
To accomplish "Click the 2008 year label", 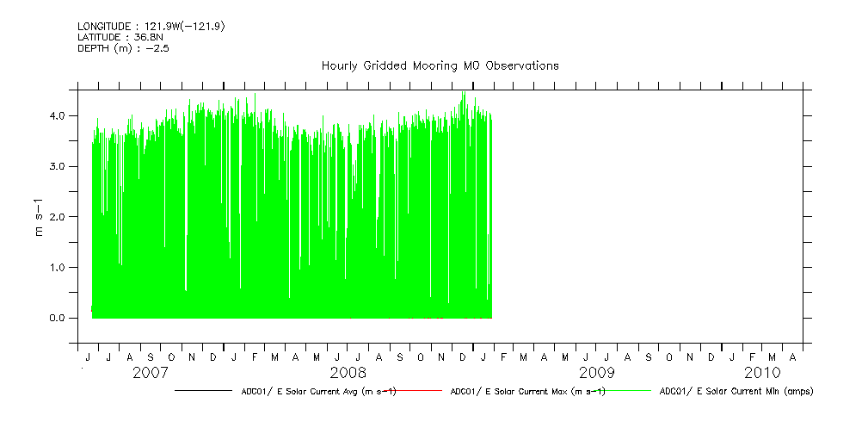I will (x=347, y=373).
